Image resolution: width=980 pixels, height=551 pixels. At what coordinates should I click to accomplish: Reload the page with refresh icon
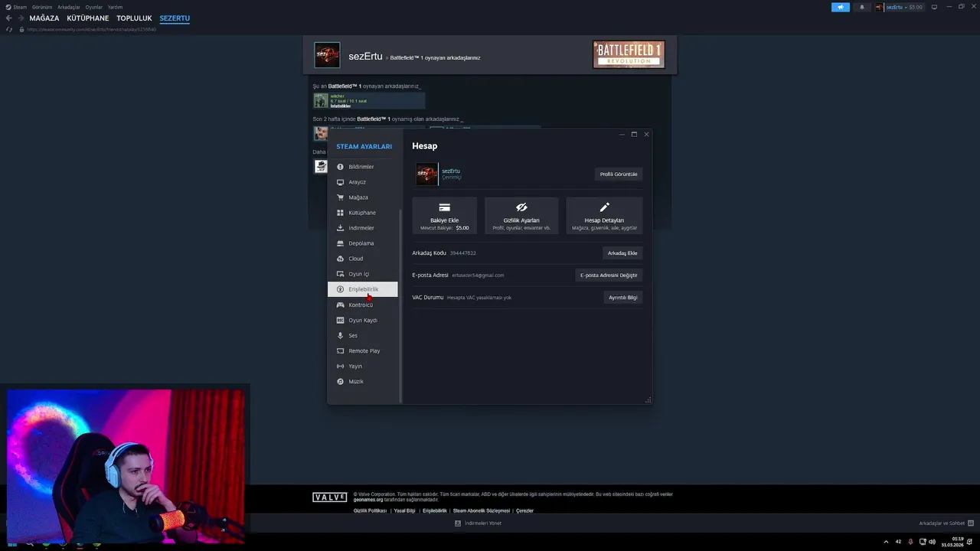point(9,29)
